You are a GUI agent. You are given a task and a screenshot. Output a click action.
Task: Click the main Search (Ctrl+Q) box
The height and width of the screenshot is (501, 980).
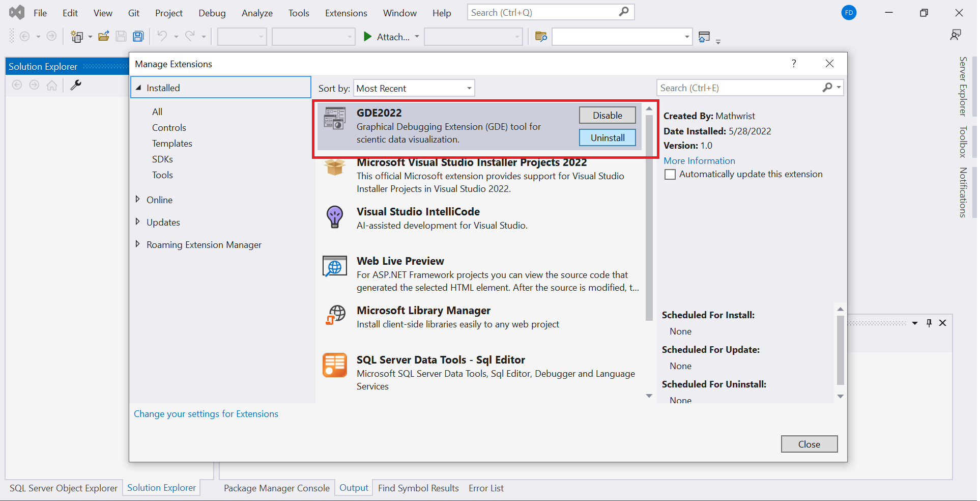tap(551, 12)
